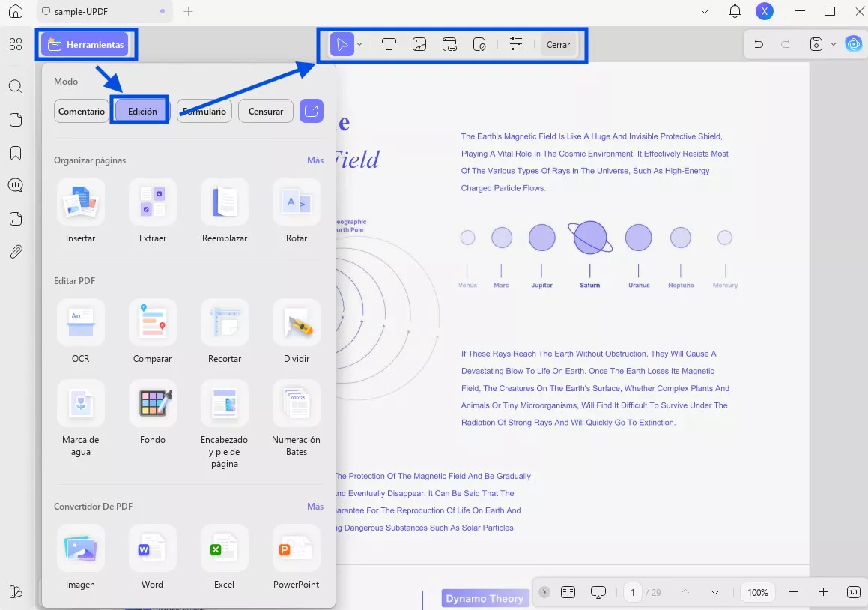868x610 pixels.
Task: Open the 100% zoom level dropdown
Action: click(758, 592)
